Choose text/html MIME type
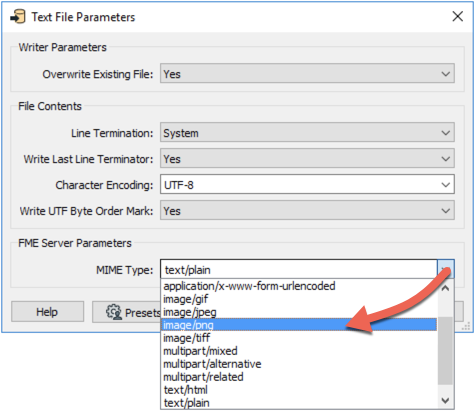The height and width of the screenshot is (412, 474). [299, 390]
